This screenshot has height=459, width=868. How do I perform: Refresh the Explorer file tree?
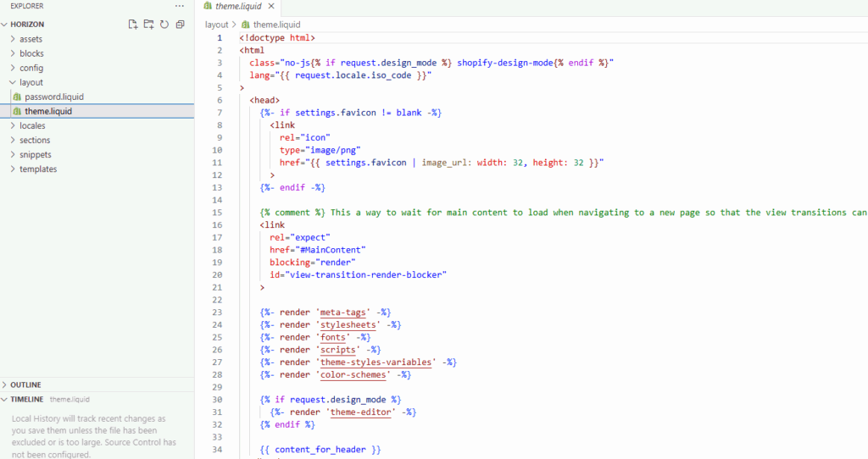164,25
